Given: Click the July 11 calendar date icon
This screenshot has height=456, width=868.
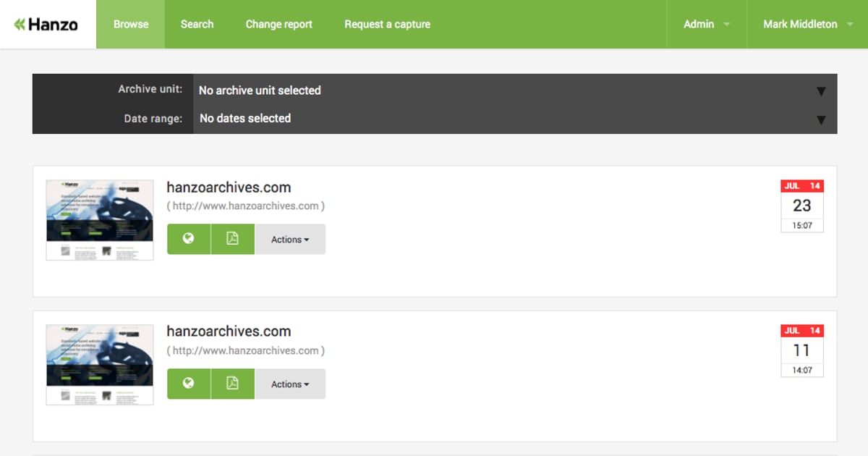Looking at the screenshot, I should tap(801, 351).
